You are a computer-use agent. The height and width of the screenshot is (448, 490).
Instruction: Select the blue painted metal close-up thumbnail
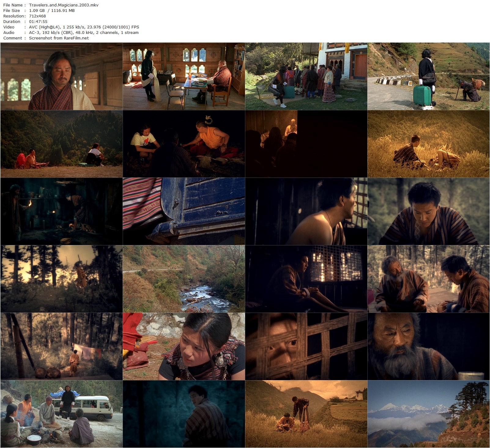pos(184,211)
